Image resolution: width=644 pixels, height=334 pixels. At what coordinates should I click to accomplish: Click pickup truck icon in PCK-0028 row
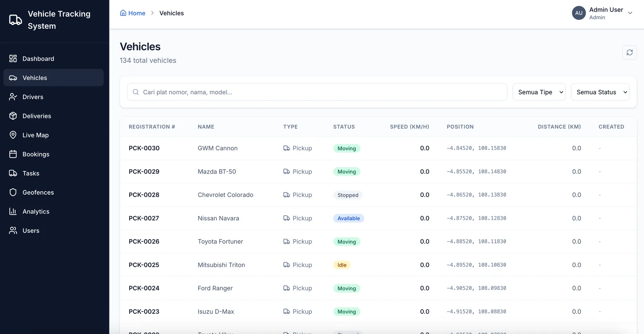(287, 195)
